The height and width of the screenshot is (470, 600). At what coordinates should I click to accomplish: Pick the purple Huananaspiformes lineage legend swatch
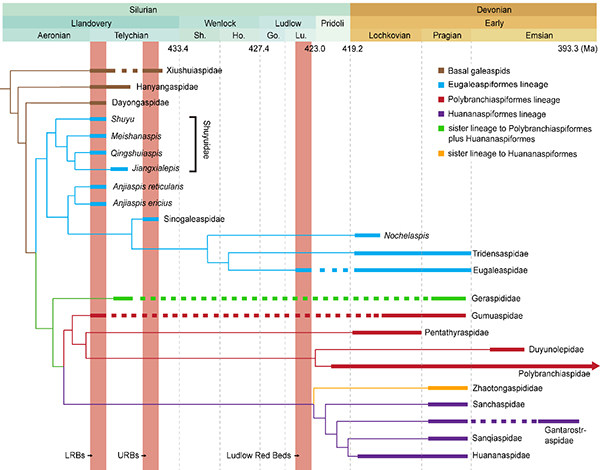(x=443, y=114)
